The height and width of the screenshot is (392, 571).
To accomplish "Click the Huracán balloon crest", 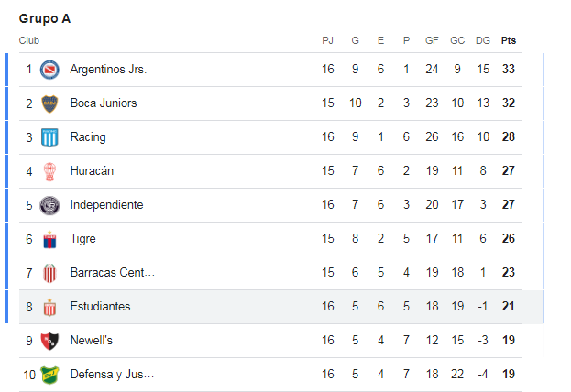I will (49, 171).
